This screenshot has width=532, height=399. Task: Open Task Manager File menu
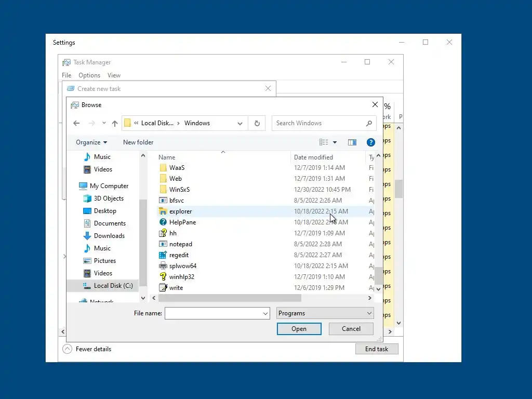point(66,75)
